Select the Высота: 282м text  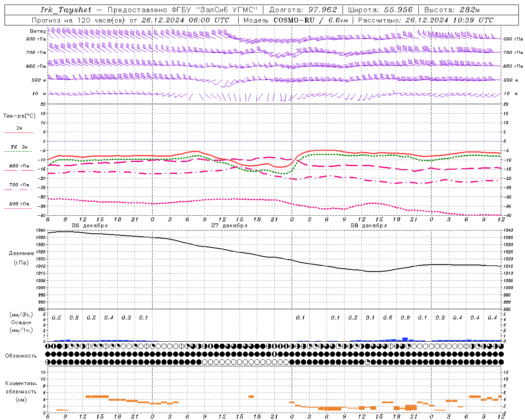[452, 10]
